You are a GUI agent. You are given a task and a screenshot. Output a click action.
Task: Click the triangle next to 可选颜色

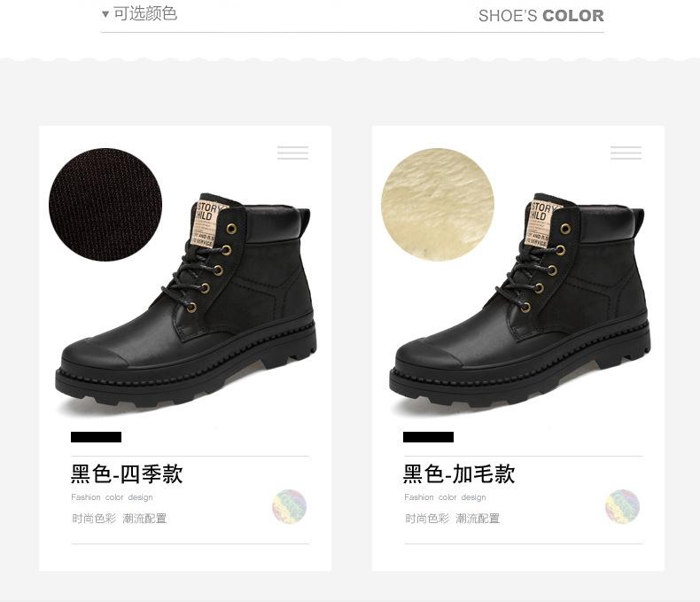105,14
